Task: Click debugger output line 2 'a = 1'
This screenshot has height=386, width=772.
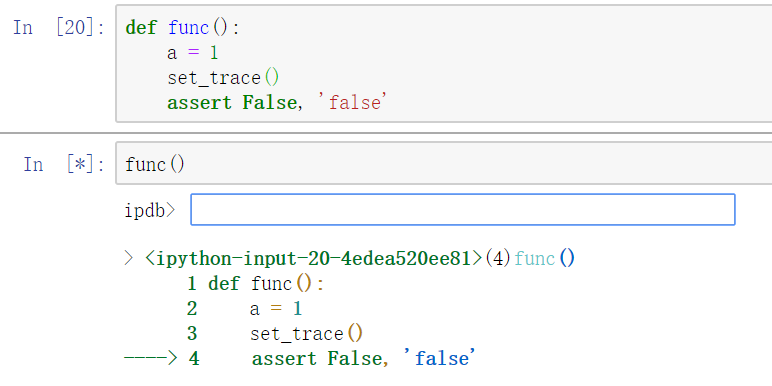Action: 244,309
